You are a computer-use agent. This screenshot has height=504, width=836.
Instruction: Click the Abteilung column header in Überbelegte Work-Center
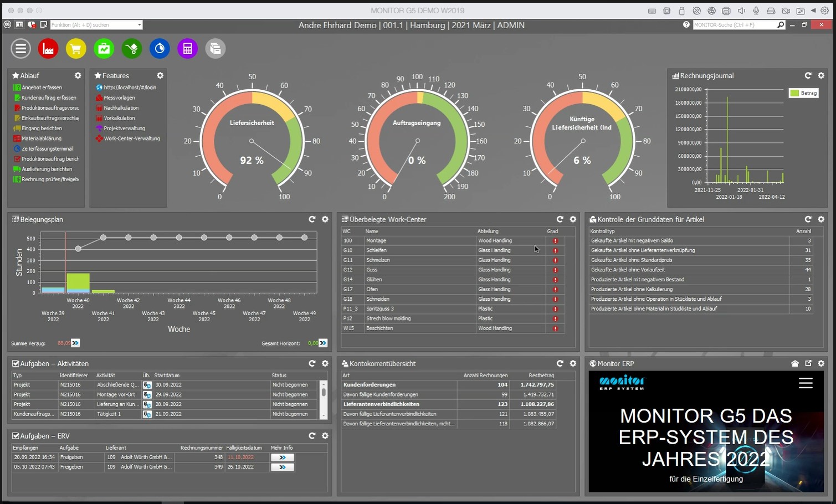pyautogui.click(x=488, y=232)
